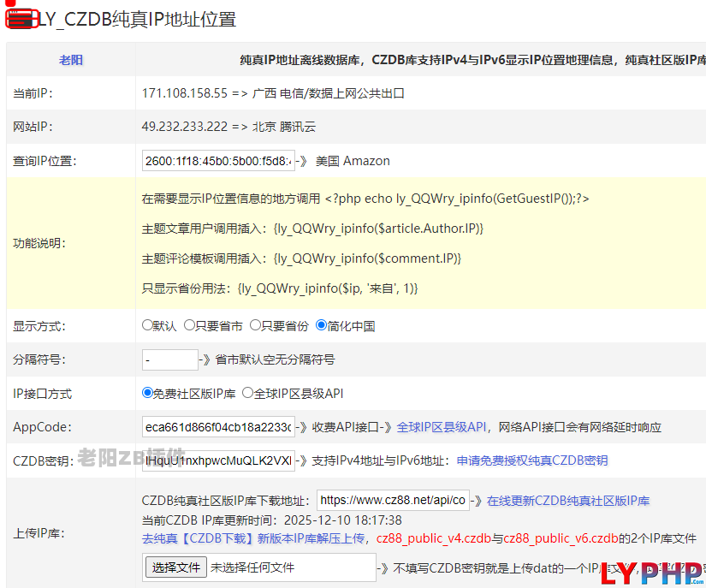Switch the IP interface to 全球IP区县级API
This screenshot has width=706, height=588.
pyautogui.click(x=247, y=394)
